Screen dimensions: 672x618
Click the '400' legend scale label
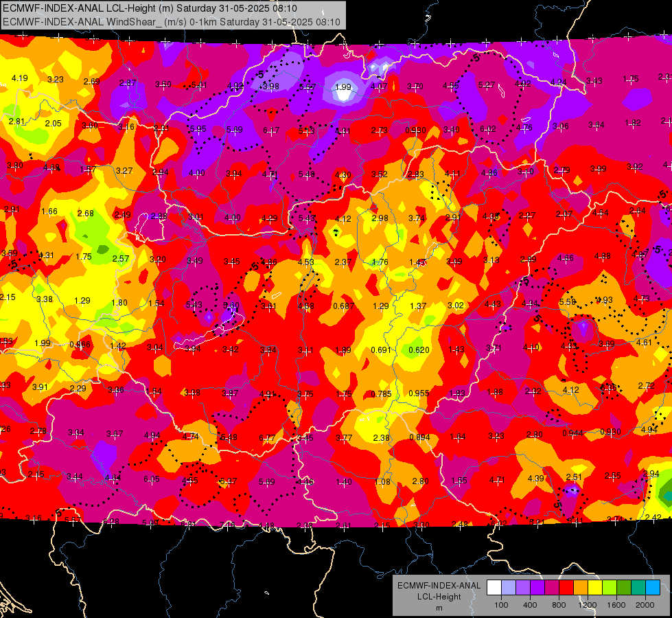530,605
